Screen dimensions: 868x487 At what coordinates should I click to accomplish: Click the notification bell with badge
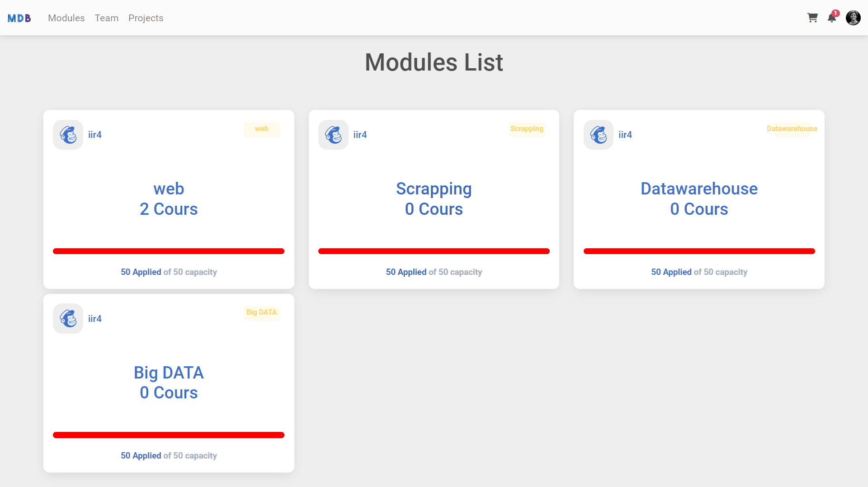point(832,19)
